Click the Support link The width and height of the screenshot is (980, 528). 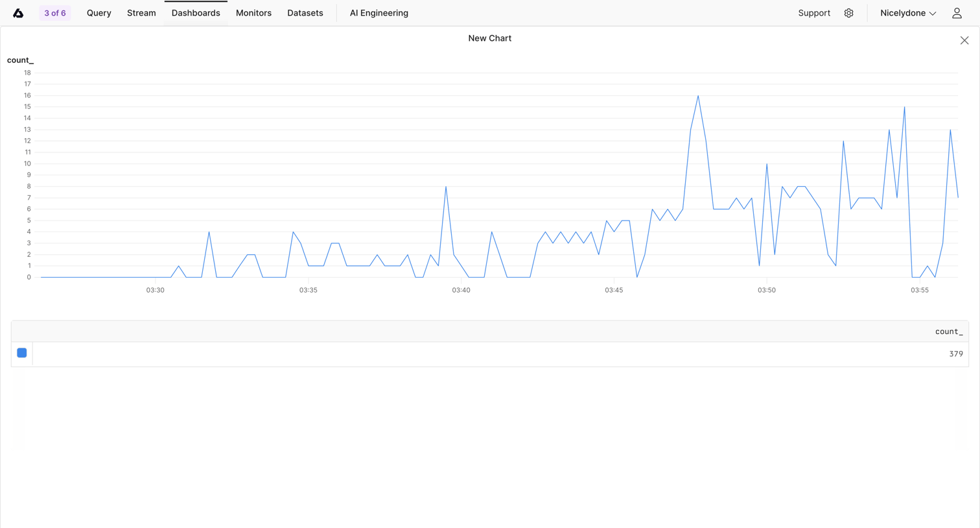click(x=814, y=13)
